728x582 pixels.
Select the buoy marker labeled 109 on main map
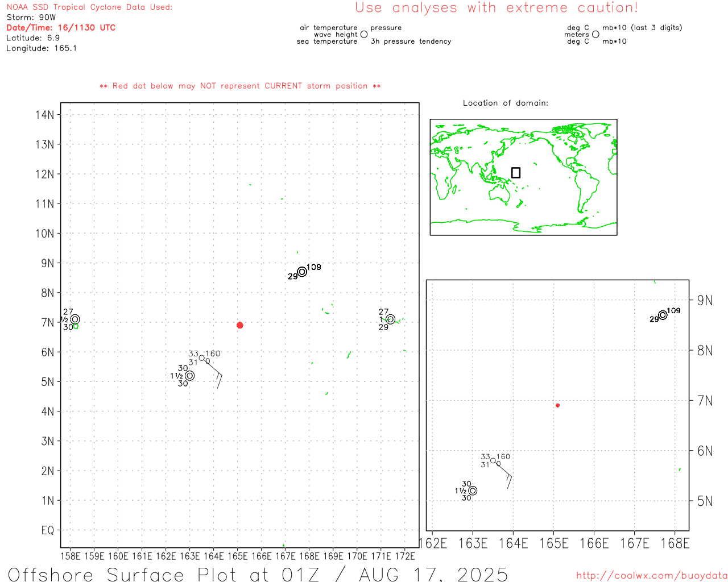pyautogui.click(x=302, y=272)
